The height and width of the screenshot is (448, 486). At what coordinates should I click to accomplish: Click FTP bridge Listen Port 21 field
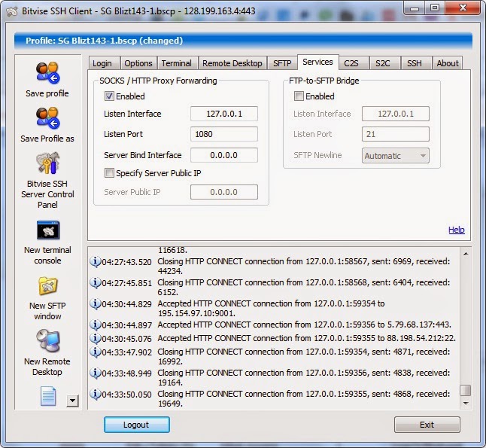[x=396, y=134]
